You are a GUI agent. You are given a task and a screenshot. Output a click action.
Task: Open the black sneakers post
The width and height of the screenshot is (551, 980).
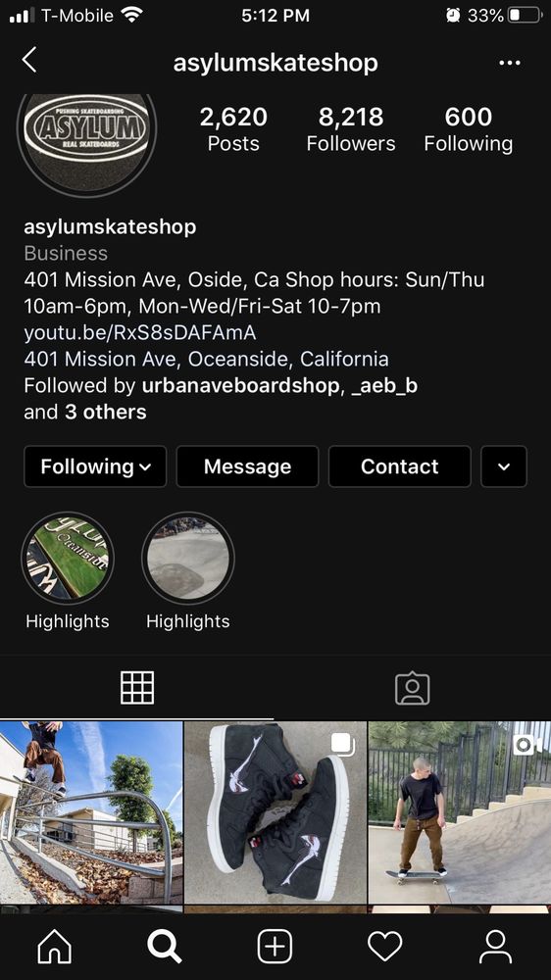(x=275, y=812)
